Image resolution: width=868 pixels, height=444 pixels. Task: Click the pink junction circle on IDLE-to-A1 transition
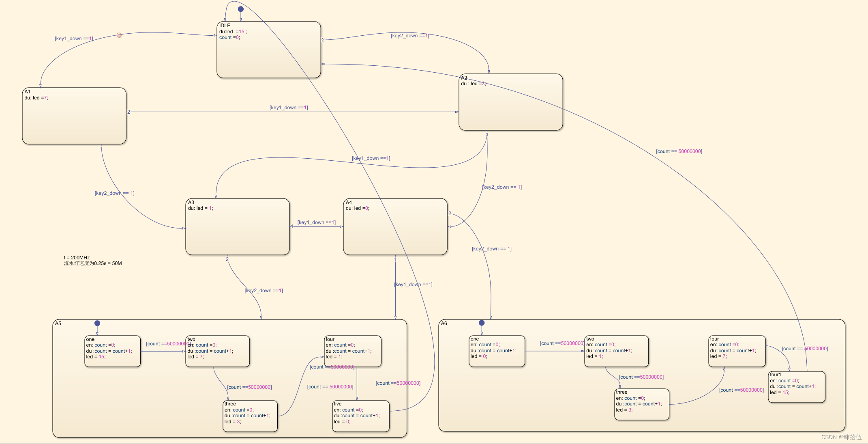(x=119, y=35)
